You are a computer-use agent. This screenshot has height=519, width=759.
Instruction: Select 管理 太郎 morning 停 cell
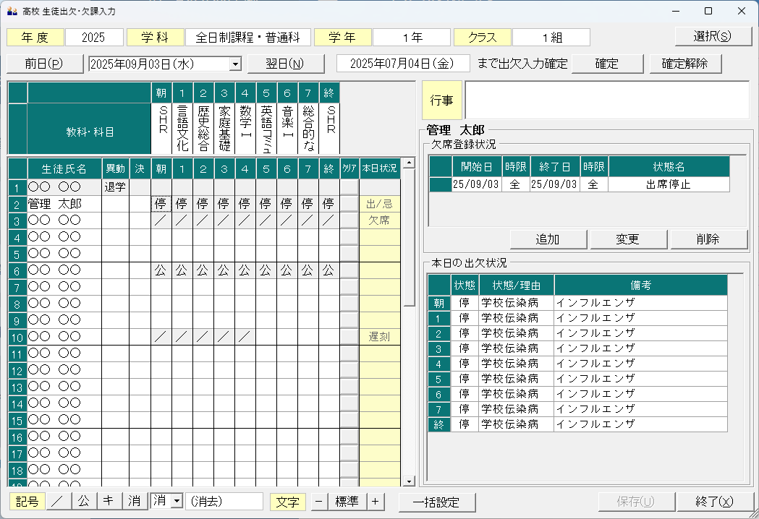(x=161, y=204)
